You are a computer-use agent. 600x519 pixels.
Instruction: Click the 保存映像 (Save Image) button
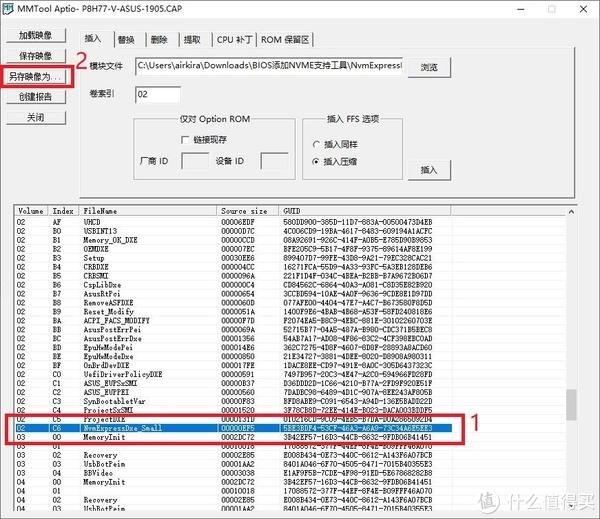(36, 56)
